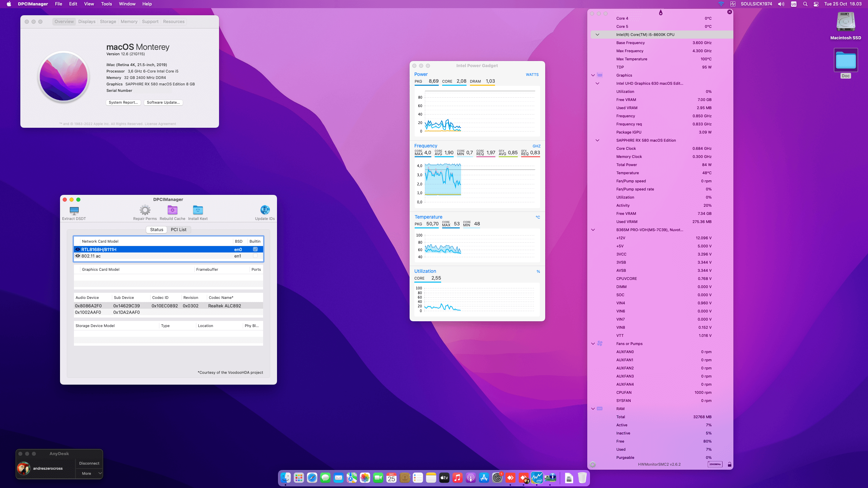
Task: Open the Tools menu in the menu bar
Action: pyautogui.click(x=106, y=4)
